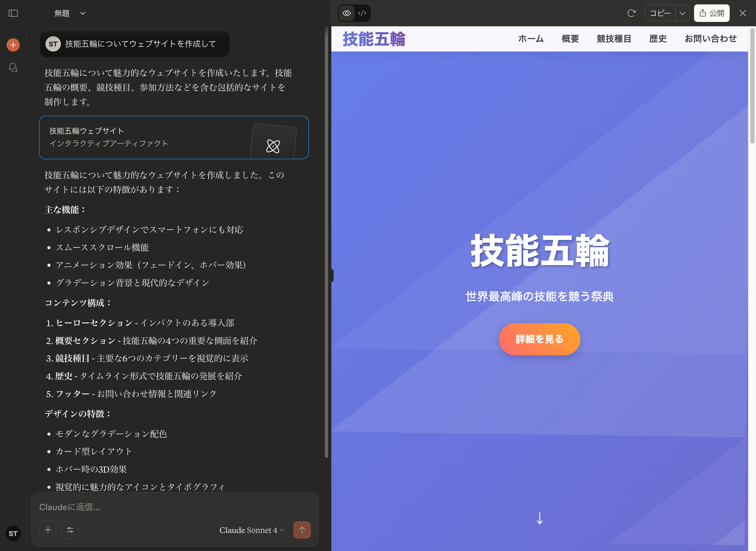Focus the Claudeに返信 input field
756x551 pixels.
coord(175,507)
